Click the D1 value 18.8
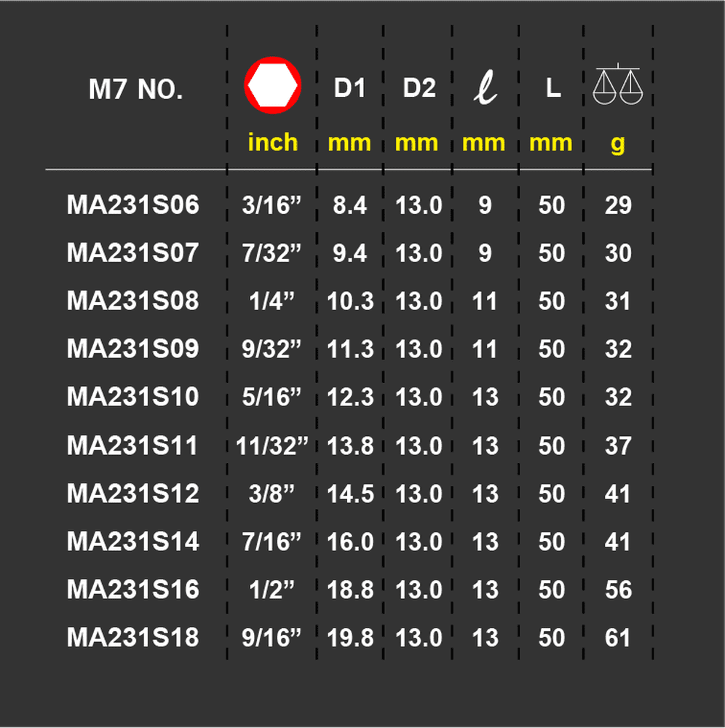The image size is (725, 728). (x=350, y=590)
